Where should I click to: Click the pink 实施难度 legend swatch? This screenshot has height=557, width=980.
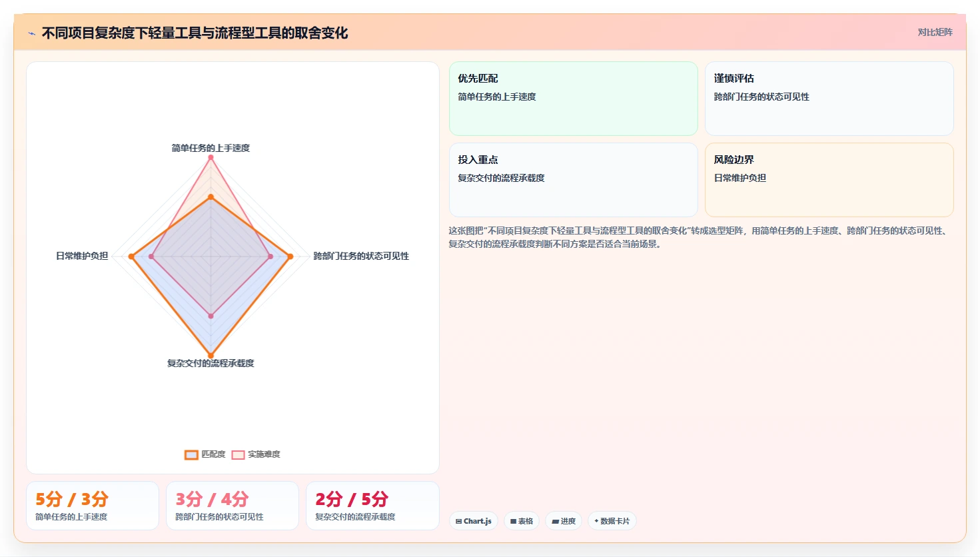(238, 454)
